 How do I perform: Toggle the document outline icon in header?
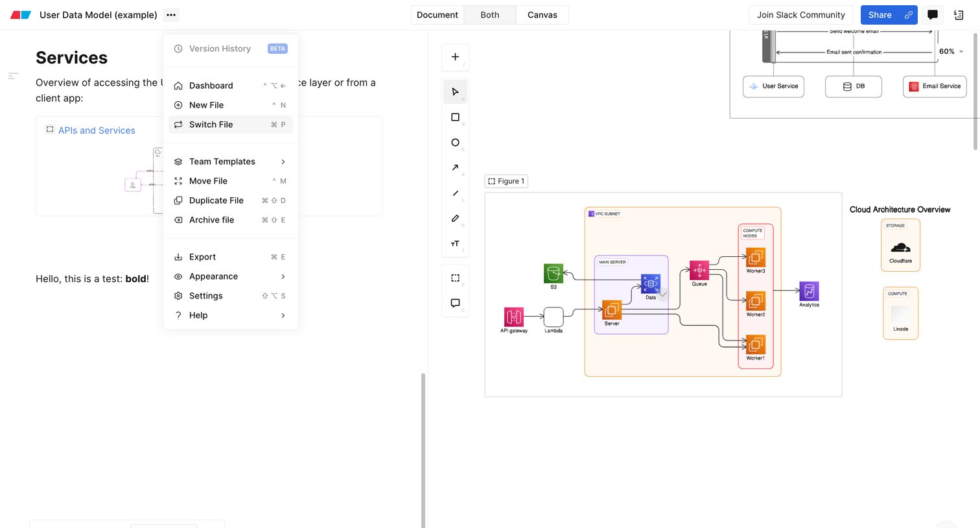pyautogui.click(x=959, y=15)
